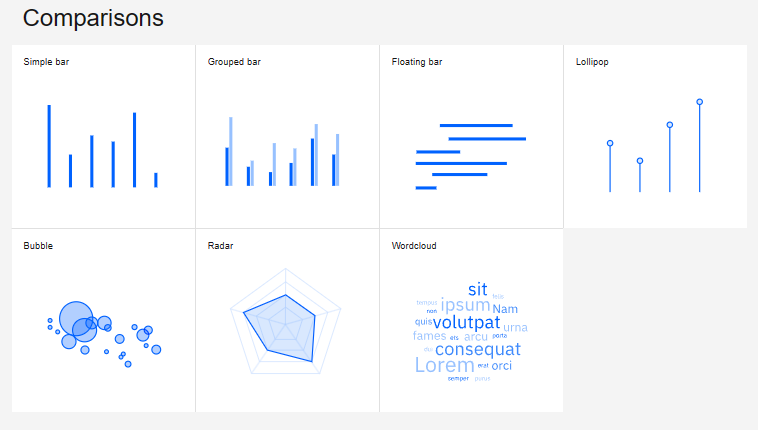Click the Floating bar label
758x430 pixels.
tap(417, 62)
